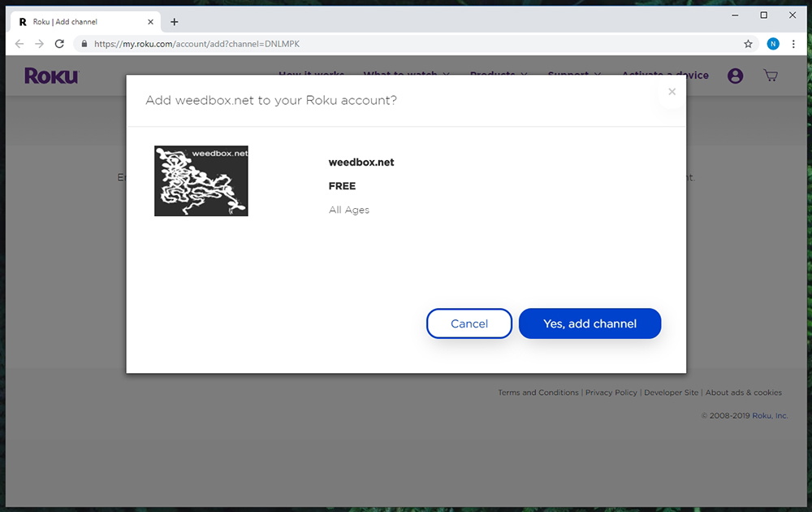Visit the Developer Site link
This screenshot has height=512, width=812.
coord(672,393)
